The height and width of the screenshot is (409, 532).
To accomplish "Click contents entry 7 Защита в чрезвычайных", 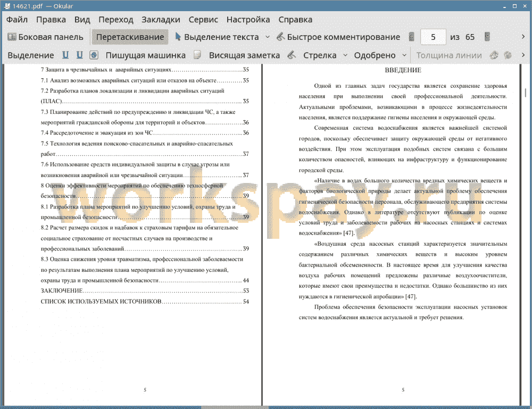I will tap(145, 70).
